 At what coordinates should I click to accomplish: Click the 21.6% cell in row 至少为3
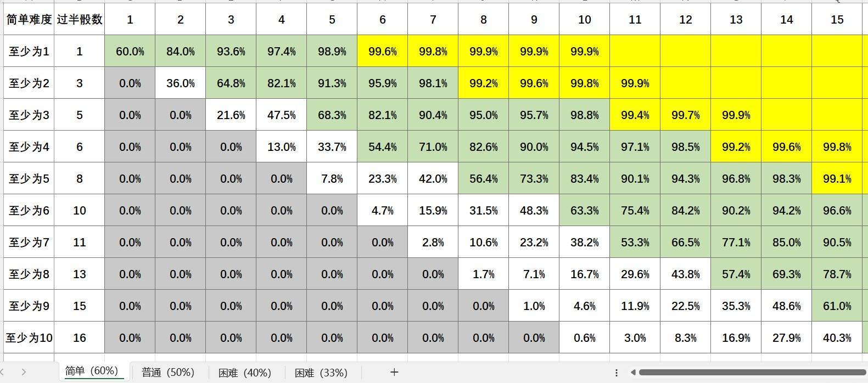231,115
